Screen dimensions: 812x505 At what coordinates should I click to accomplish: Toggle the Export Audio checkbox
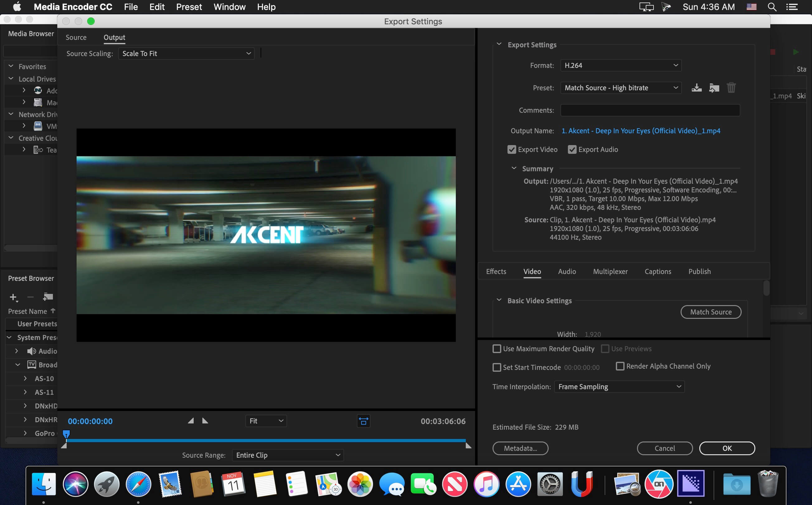[572, 149]
